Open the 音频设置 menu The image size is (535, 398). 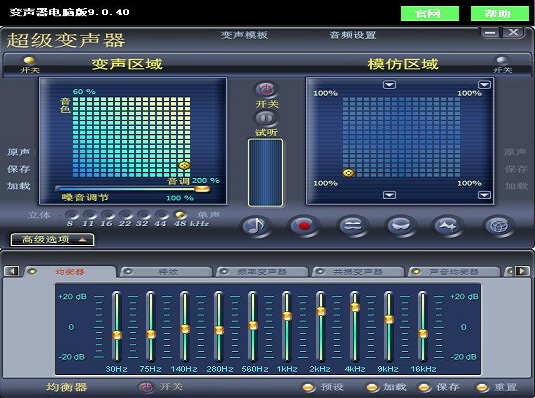coord(353,35)
